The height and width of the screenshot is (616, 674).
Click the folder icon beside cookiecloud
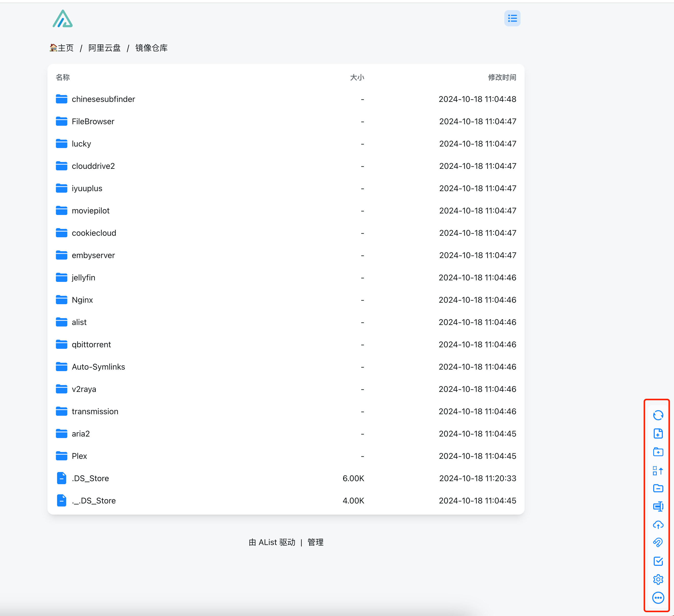click(62, 233)
